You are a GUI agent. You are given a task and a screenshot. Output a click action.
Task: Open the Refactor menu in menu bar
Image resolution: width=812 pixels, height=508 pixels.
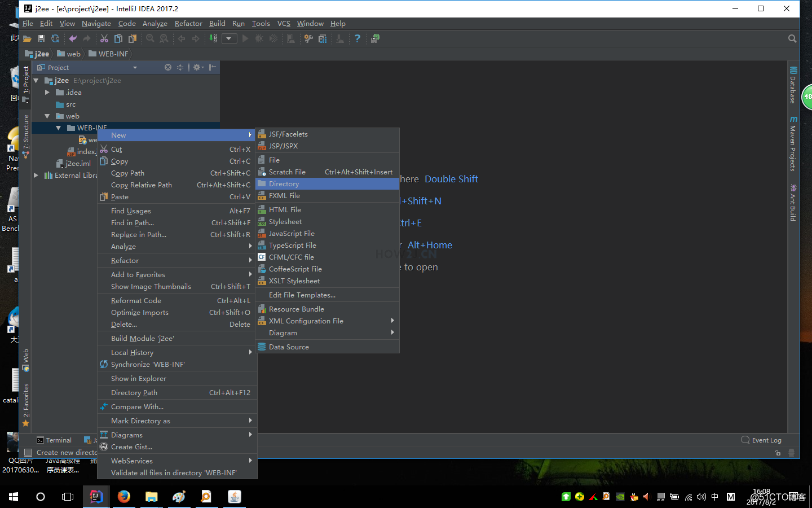click(x=188, y=24)
